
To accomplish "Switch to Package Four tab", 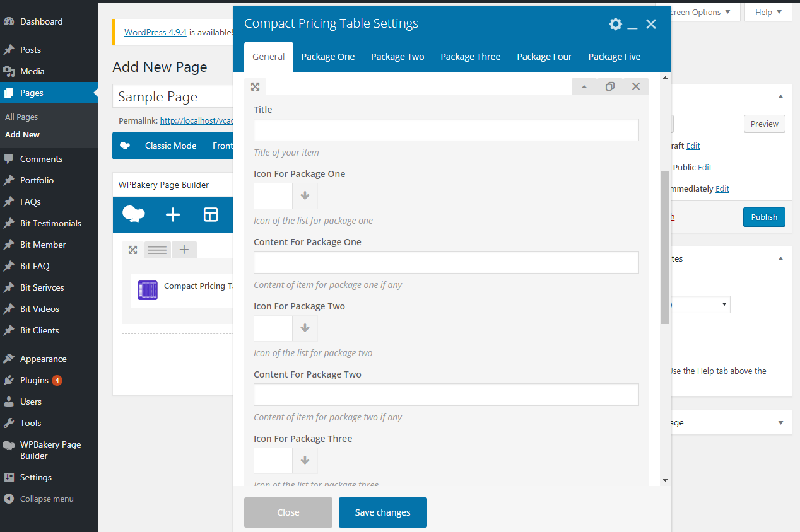I will click(544, 57).
